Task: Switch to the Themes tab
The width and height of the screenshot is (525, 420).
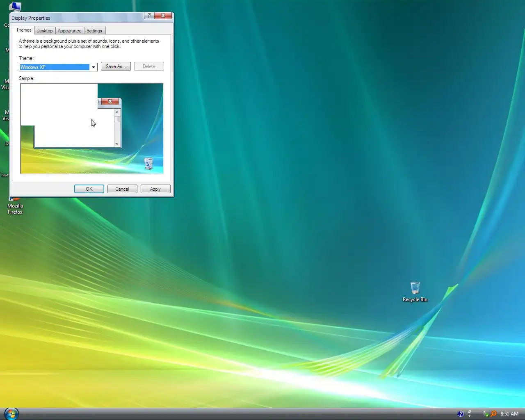Action: [x=24, y=30]
